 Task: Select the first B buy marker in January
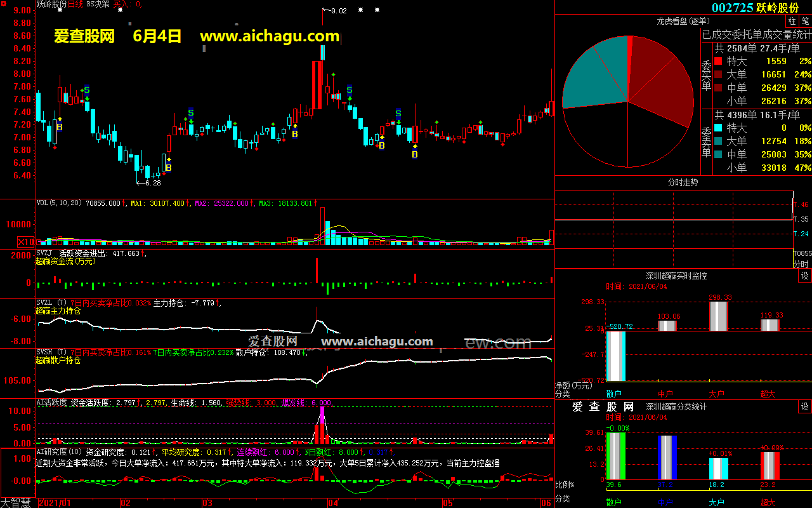pos(60,127)
